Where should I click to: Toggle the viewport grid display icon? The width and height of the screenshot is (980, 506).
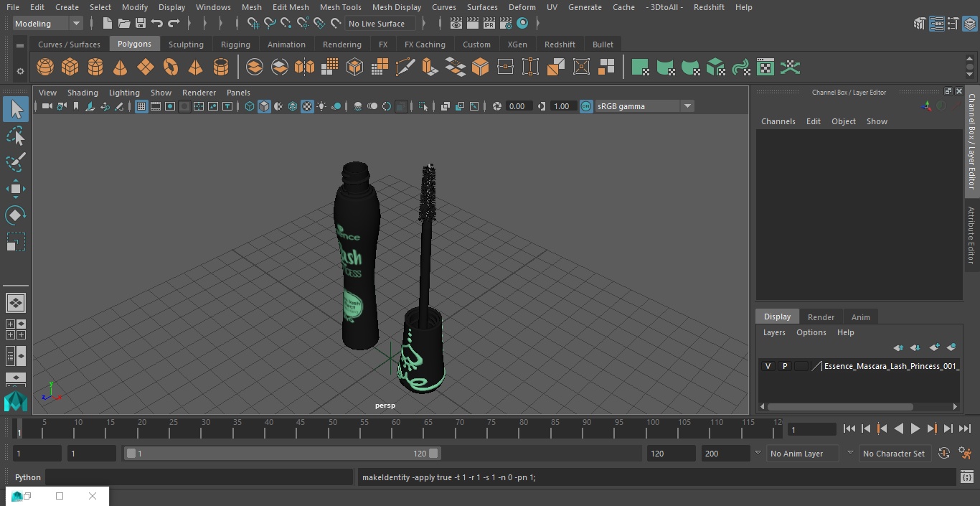click(x=141, y=106)
